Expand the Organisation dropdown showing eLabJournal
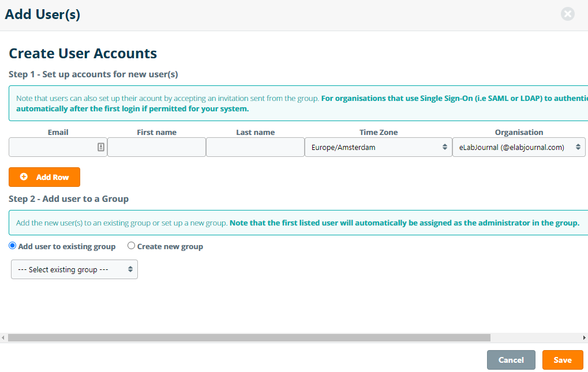The width and height of the screenshot is (588, 372). click(x=518, y=147)
